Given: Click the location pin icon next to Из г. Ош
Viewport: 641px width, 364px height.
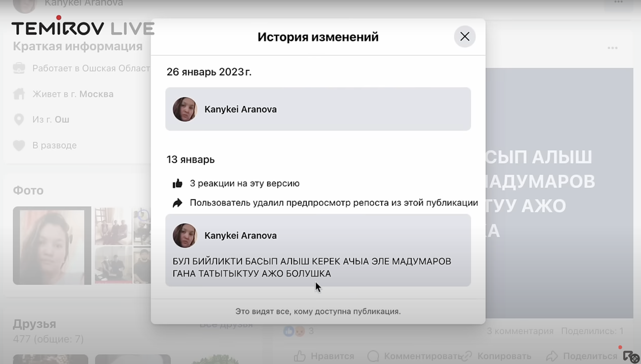Looking at the screenshot, I should click(x=19, y=119).
